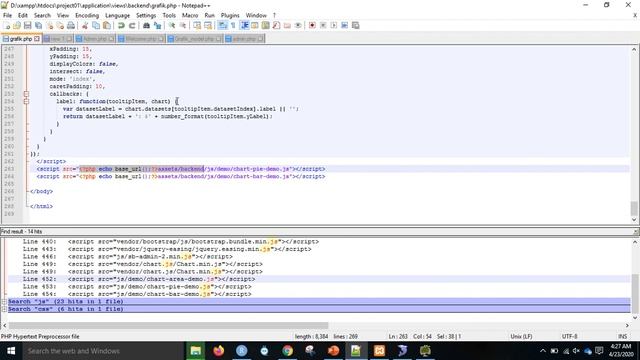
Task: Click INS mode in status bar
Action: point(622,337)
